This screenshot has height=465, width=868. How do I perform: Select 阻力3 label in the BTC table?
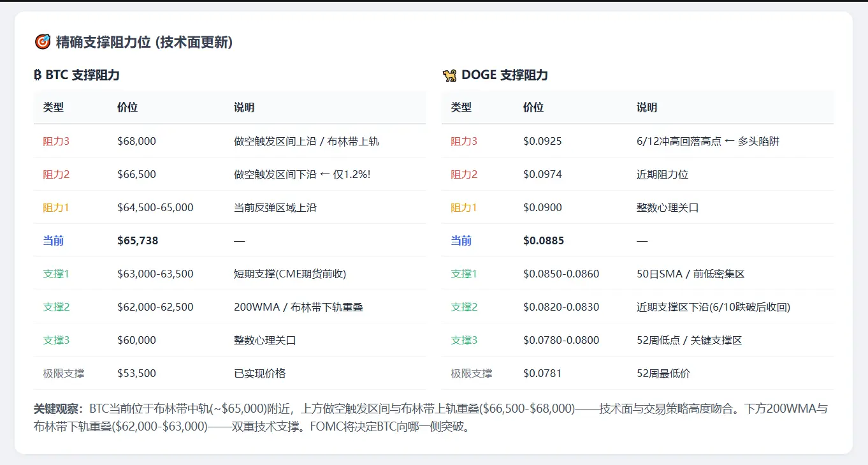56,141
